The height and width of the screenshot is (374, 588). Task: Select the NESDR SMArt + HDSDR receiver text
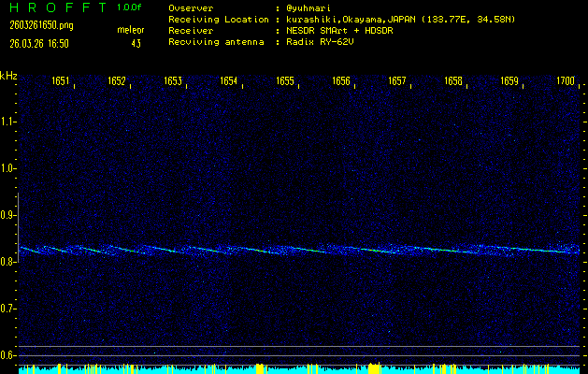pyautogui.click(x=341, y=30)
